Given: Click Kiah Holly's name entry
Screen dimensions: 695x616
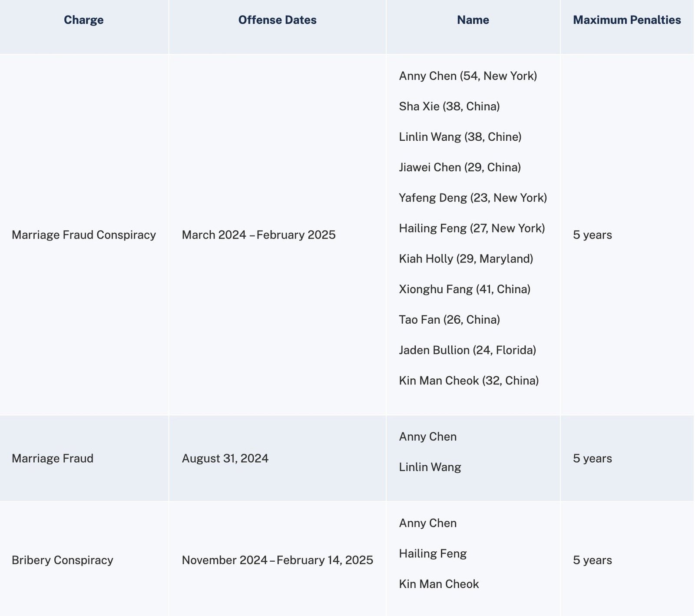Looking at the screenshot, I should click(466, 258).
